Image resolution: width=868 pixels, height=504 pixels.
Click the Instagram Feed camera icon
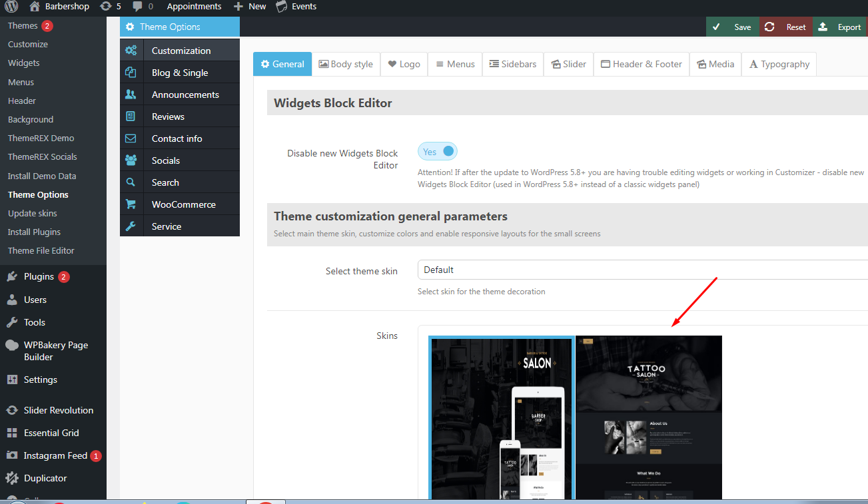point(12,455)
